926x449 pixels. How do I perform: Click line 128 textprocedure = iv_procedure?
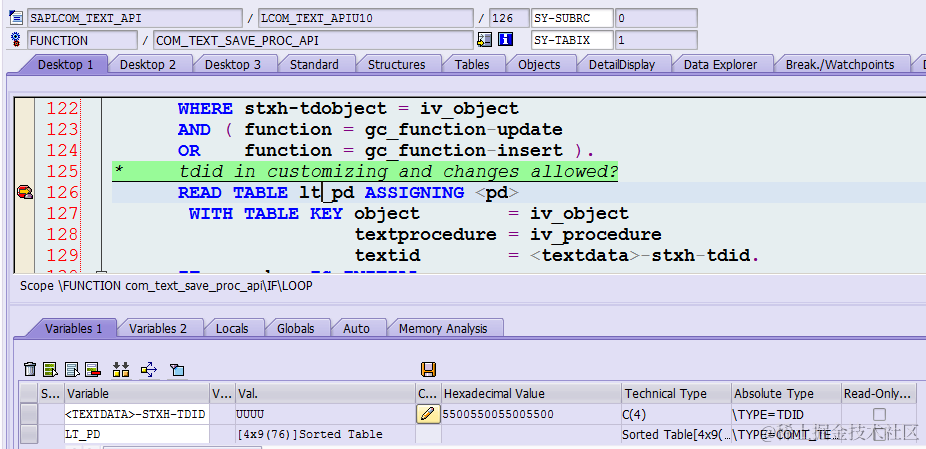(x=508, y=235)
